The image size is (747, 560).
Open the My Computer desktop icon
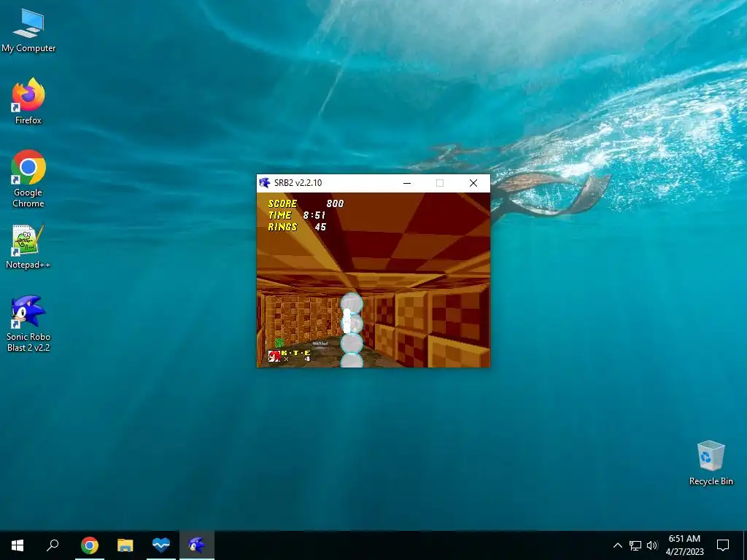(28, 31)
